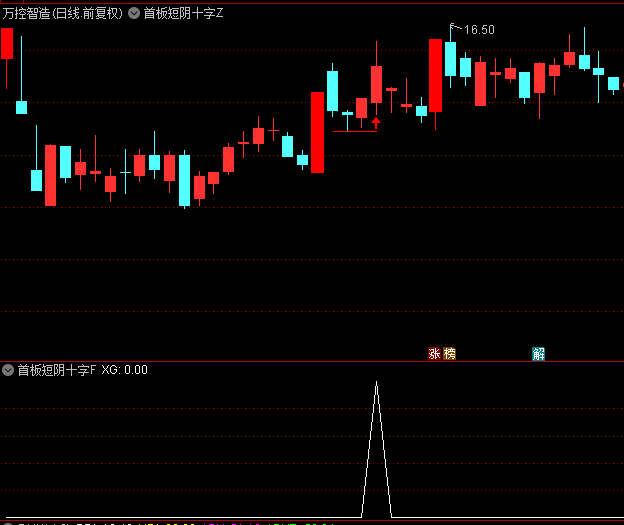Click the red buy-signal arrow
The image size is (624, 525).
(376, 123)
